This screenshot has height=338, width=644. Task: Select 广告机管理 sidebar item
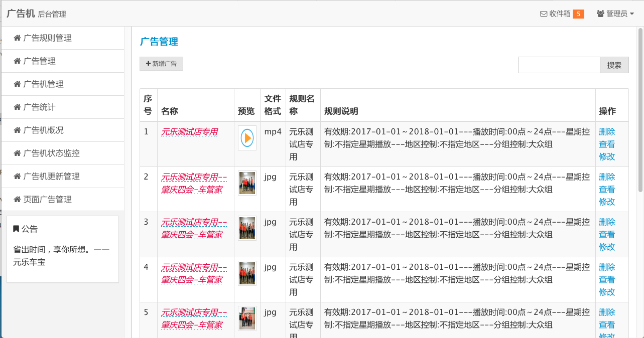click(43, 84)
